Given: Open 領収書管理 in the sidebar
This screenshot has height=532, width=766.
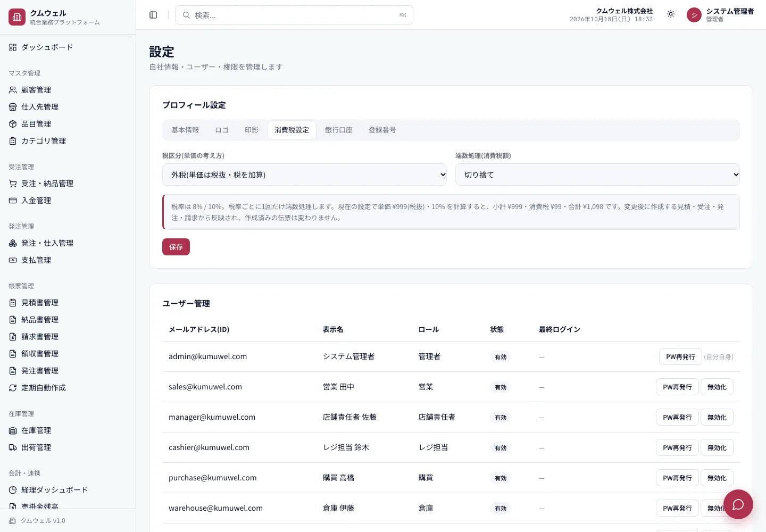Looking at the screenshot, I should [x=68, y=354].
